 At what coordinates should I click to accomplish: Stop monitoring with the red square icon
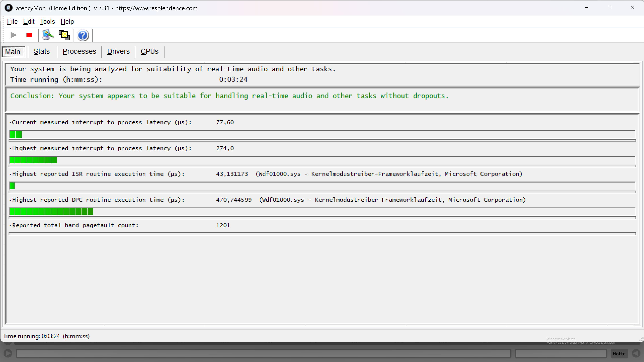pos(29,35)
